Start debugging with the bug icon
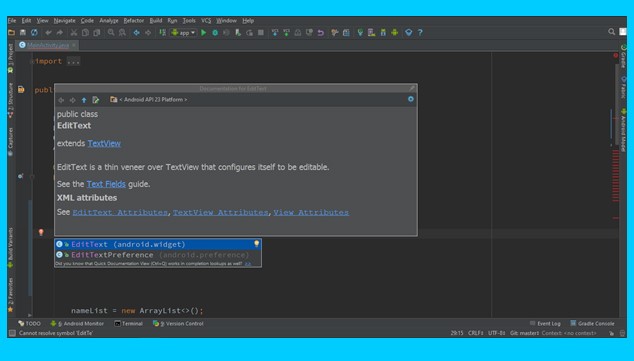634x361 pixels. point(215,32)
